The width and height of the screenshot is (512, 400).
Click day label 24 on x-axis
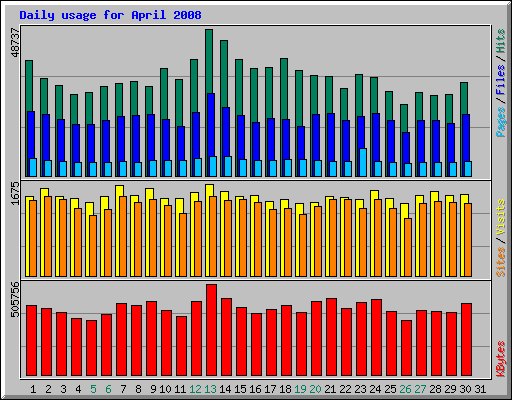tap(375, 389)
